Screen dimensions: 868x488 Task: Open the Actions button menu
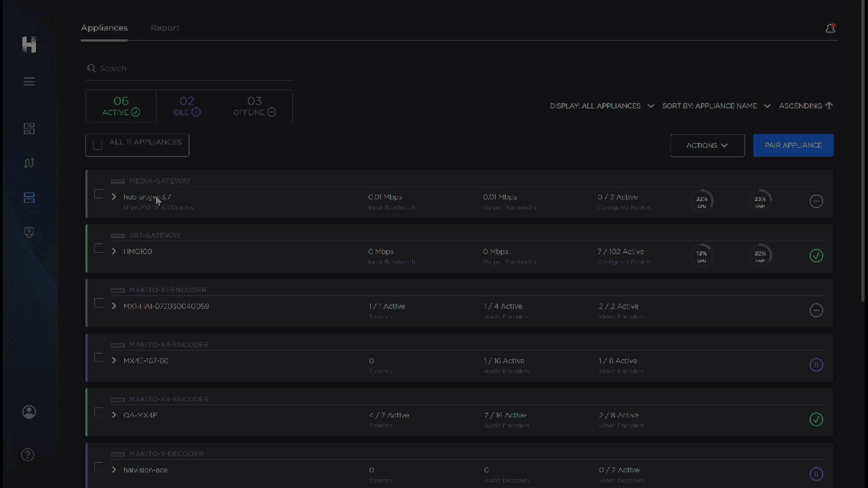(707, 145)
